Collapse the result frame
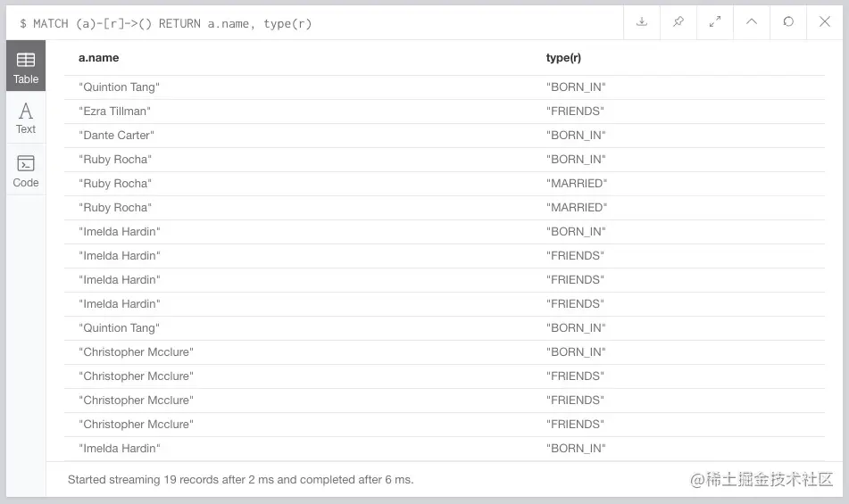The width and height of the screenshot is (849, 504). (752, 22)
